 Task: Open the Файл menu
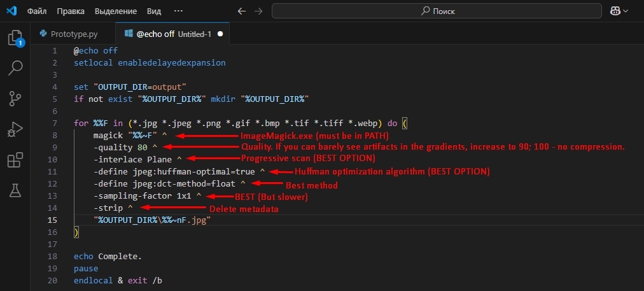point(36,11)
